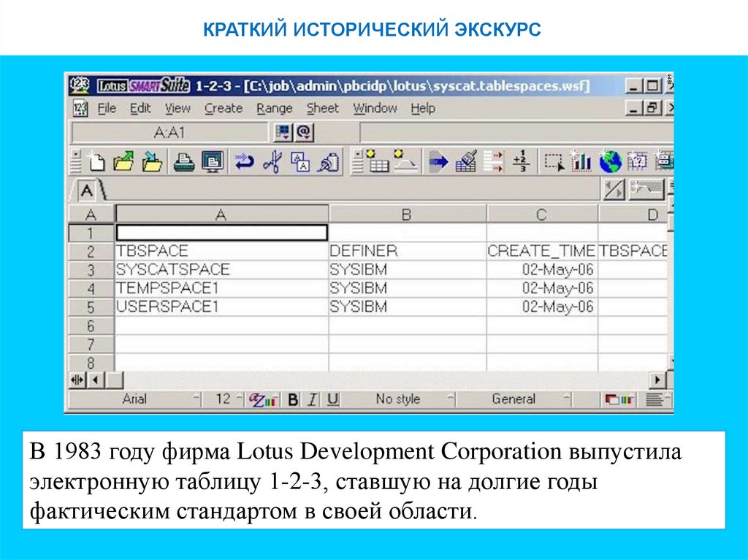Toggle underline formatting in status bar
Viewport: 748px width, 560px height.
[333, 399]
